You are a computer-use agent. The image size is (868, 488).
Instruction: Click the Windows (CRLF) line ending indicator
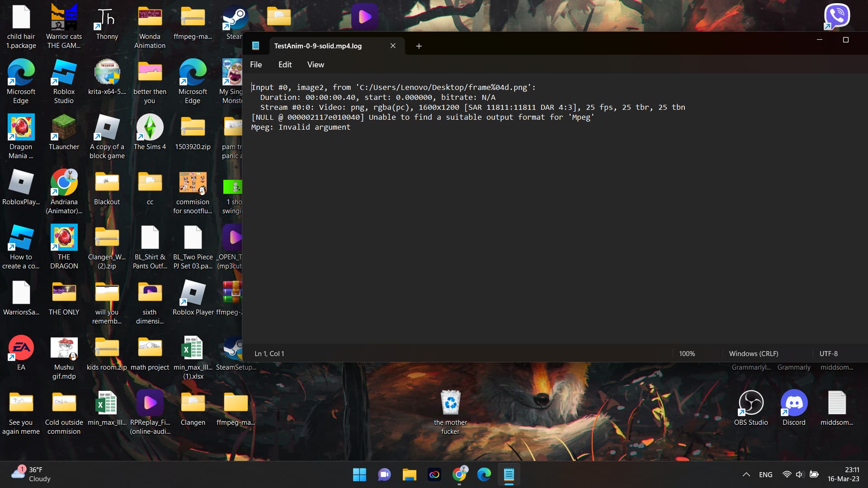753,354
